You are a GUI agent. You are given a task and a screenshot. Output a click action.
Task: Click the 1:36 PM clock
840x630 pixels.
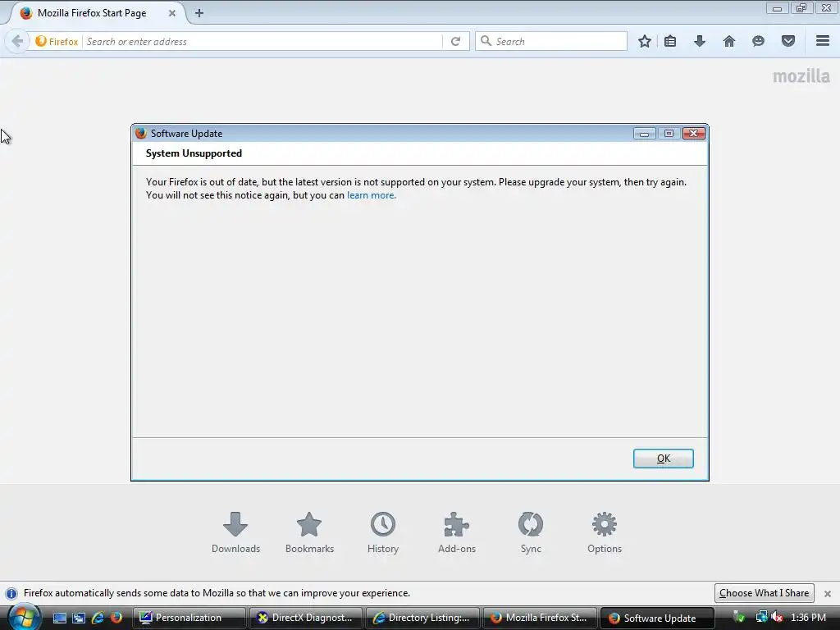(x=808, y=618)
